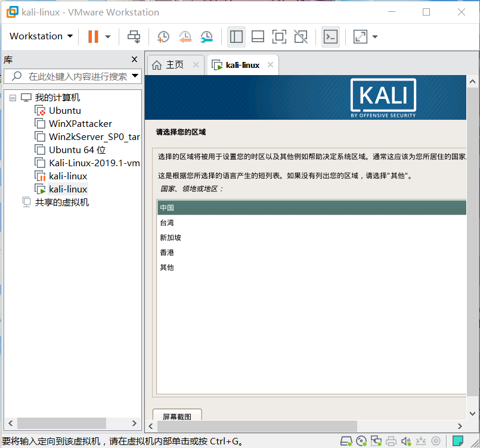The width and height of the screenshot is (480, 448).
Task: Click the CD/DVD drive status icon
Action: [361, 441]
